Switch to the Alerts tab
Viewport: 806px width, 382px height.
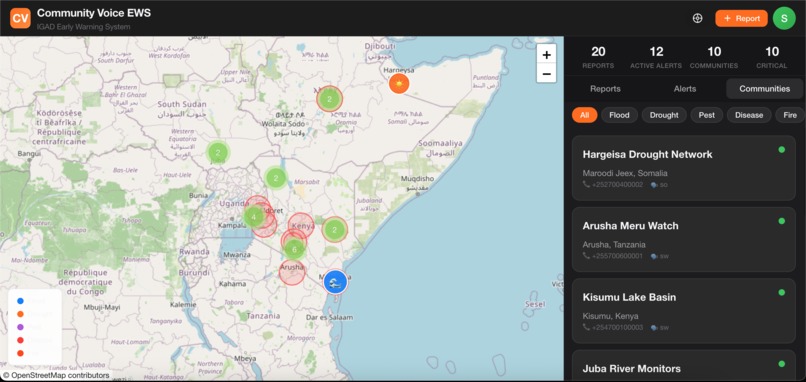coord(685,89)
